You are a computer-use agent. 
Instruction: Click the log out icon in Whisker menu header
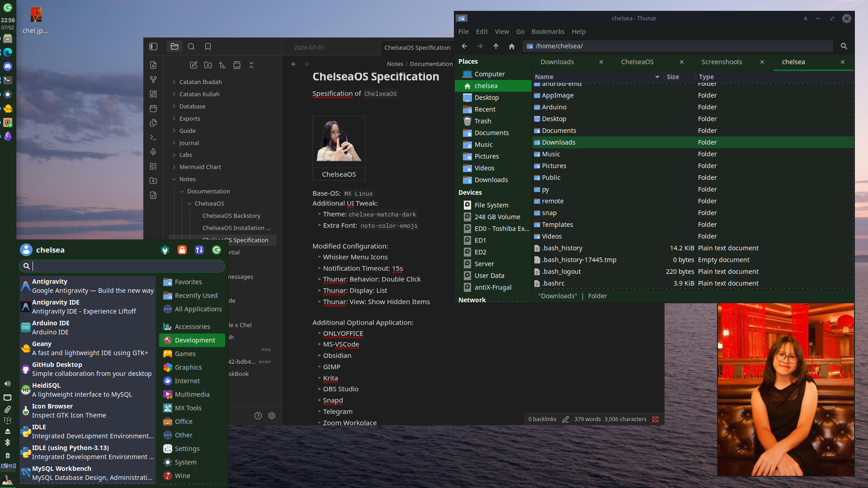pyautogui.click(x=217, y=250)
